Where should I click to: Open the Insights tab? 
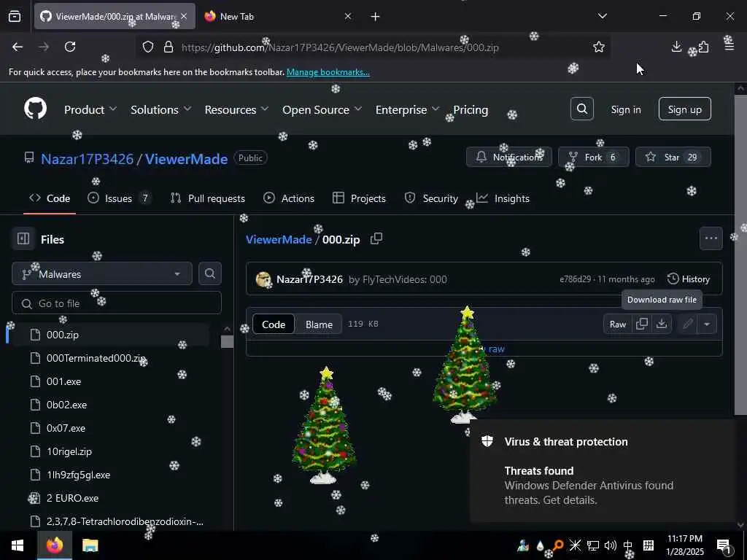tap(503, 198)
